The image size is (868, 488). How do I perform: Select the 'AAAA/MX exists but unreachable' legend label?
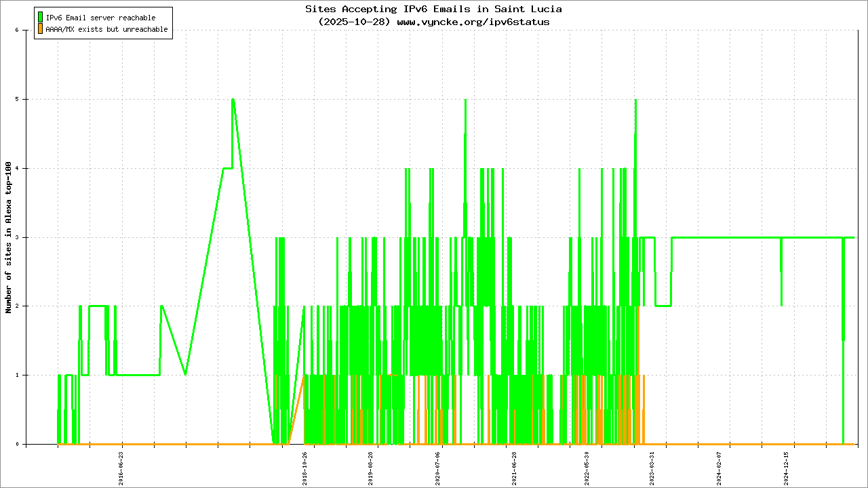pyautogui.click(x=106, y=30)
